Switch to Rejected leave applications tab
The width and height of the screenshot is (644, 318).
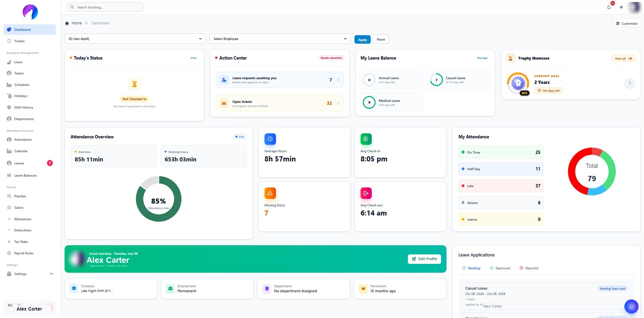click(529, 268)
